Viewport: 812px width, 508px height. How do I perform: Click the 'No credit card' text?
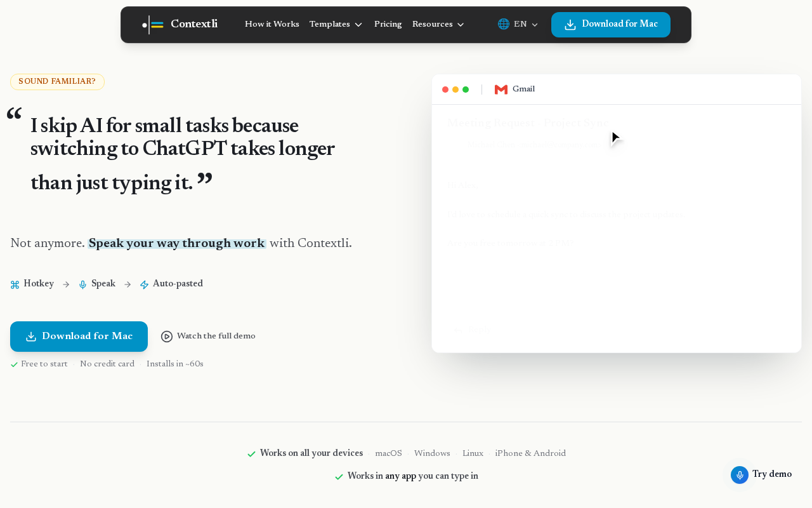pos(107,364)
